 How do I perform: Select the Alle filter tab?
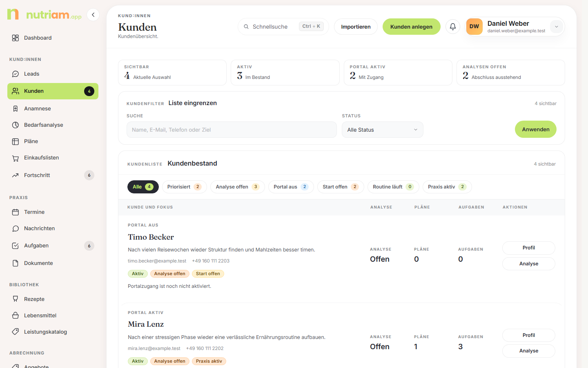[x=143, y=187]
